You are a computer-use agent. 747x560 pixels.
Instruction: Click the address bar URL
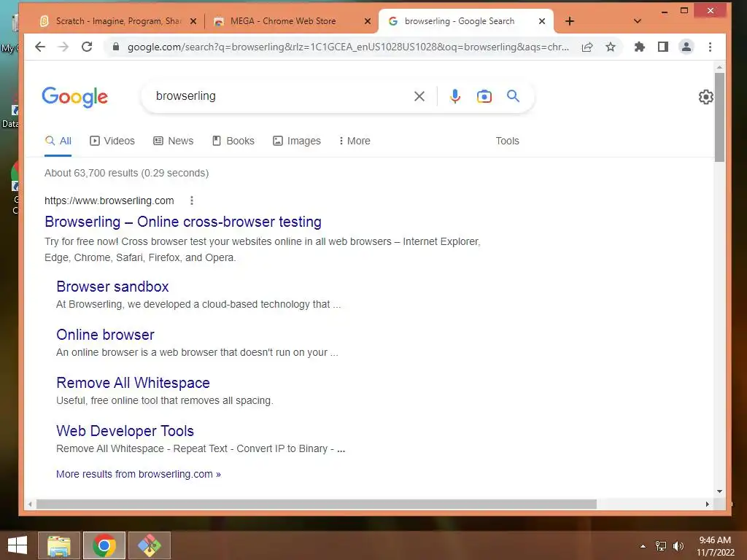point(348,47)
